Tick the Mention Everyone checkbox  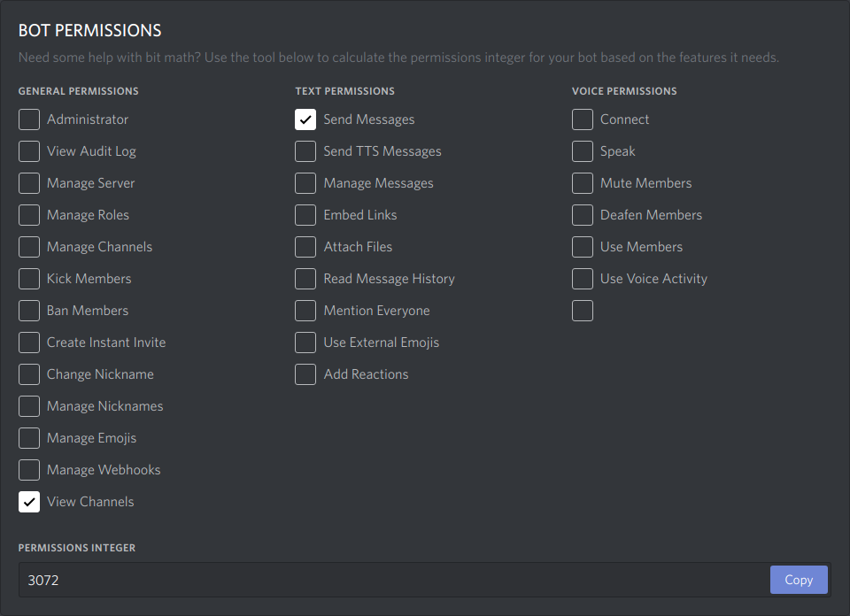coord(305,311)
